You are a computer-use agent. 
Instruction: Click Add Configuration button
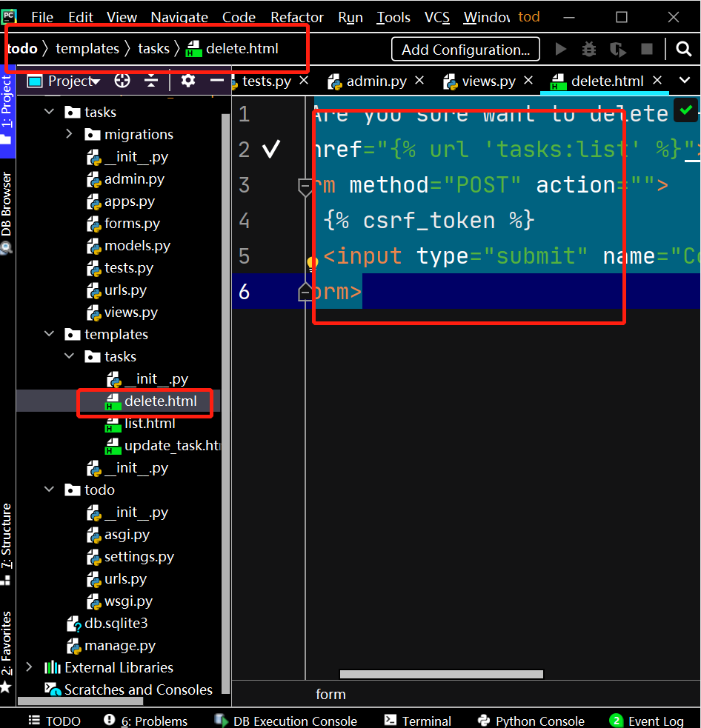[x=465, y=49]
